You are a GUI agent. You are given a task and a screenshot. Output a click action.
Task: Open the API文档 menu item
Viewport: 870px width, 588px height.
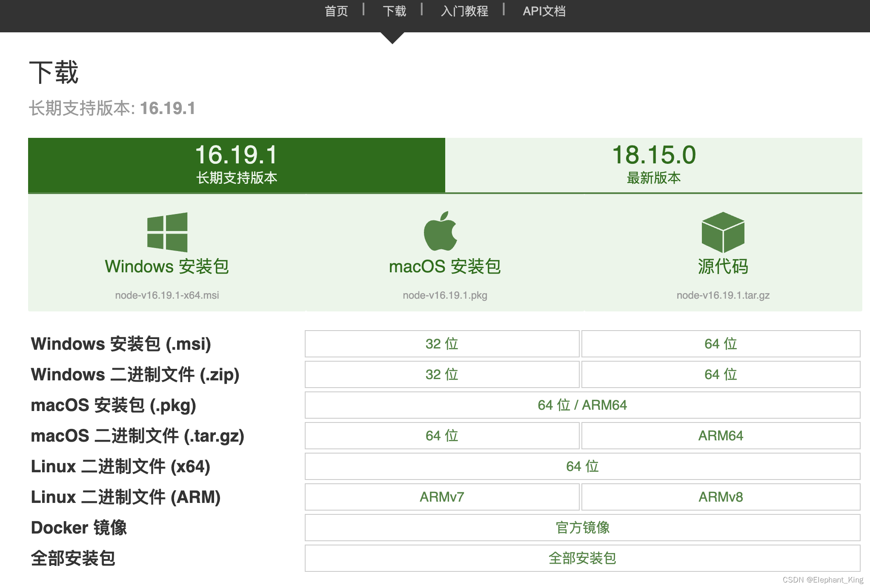pos(544,11)
